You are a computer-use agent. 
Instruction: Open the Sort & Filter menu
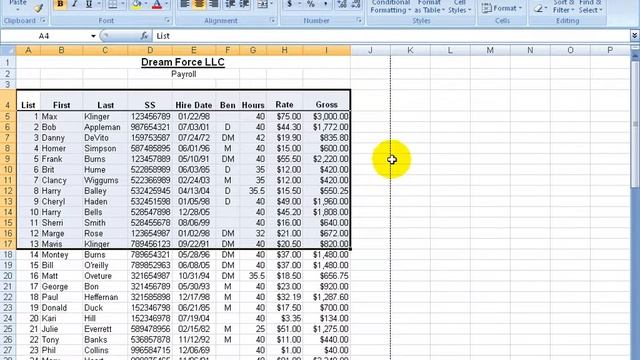[x=564, y=7]
